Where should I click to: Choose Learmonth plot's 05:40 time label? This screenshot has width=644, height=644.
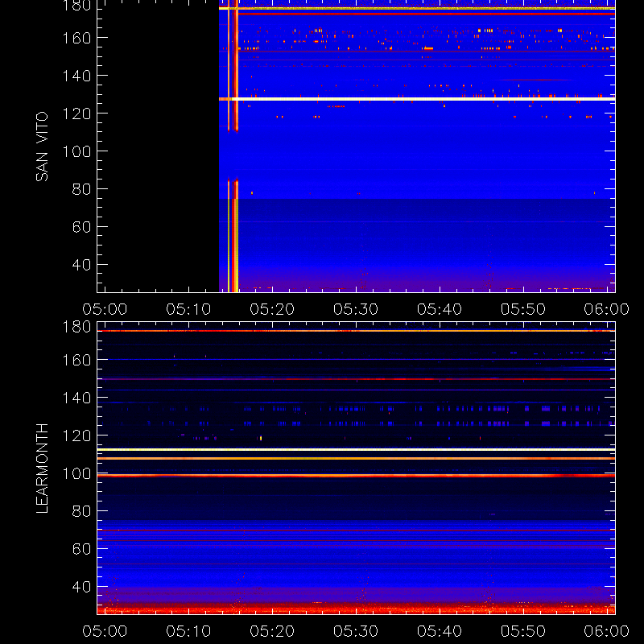coord(440,631)
